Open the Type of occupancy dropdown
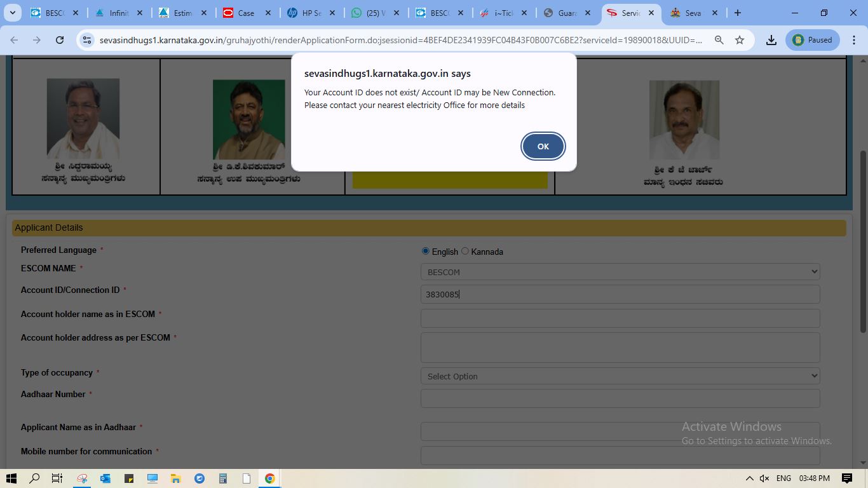This screenshot has height=488, width=868. 620,376
